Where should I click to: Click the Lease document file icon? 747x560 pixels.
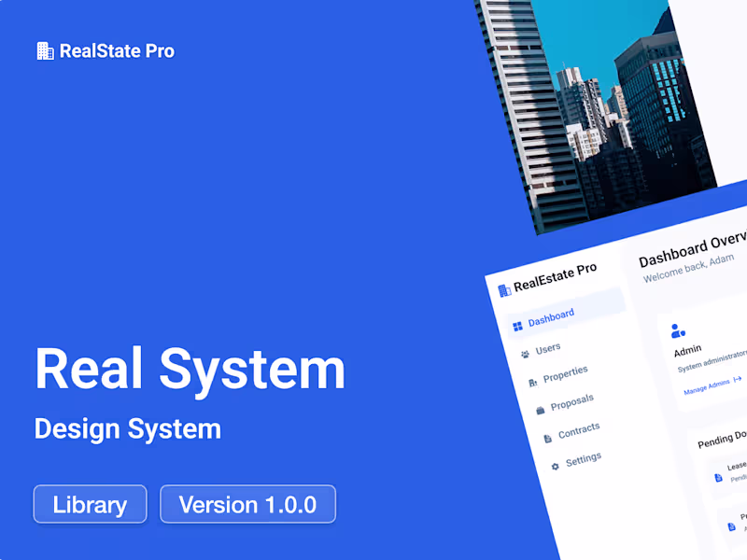pyautogui.click(x=718, y=478)
